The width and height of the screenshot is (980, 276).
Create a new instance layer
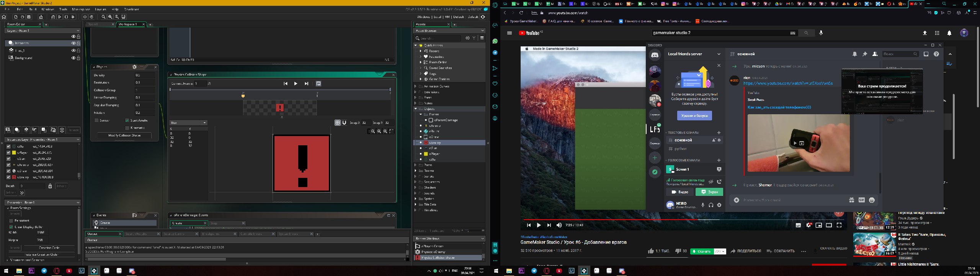point(17,130)
